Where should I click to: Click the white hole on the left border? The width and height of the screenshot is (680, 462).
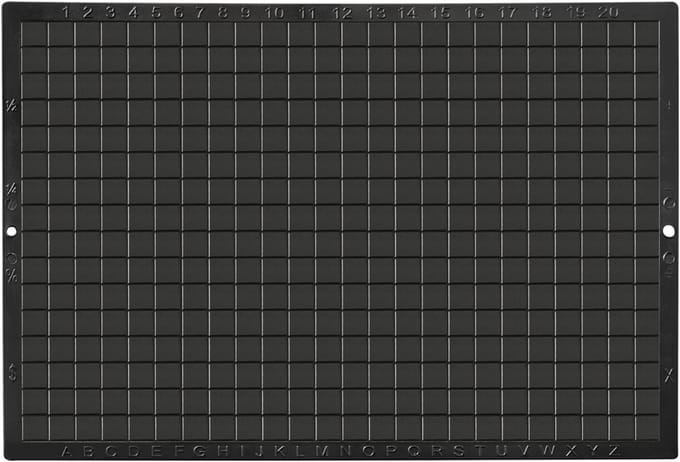coord(12,232)
